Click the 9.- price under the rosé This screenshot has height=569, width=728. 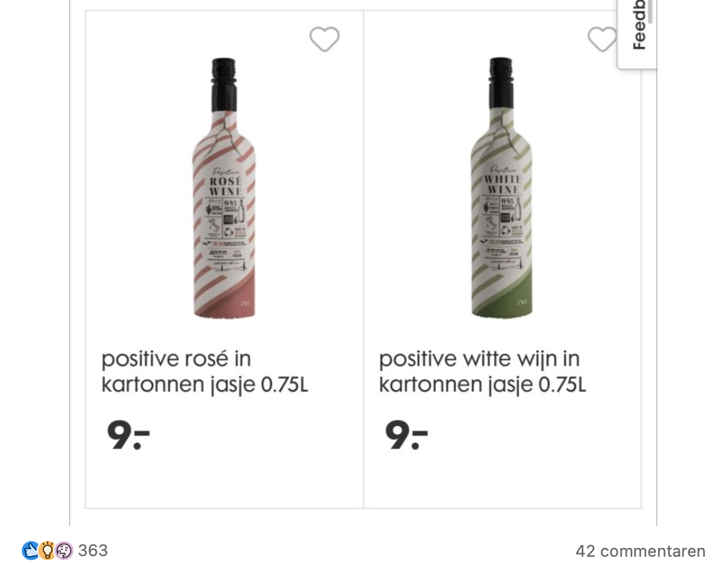(x=128, y=436)
